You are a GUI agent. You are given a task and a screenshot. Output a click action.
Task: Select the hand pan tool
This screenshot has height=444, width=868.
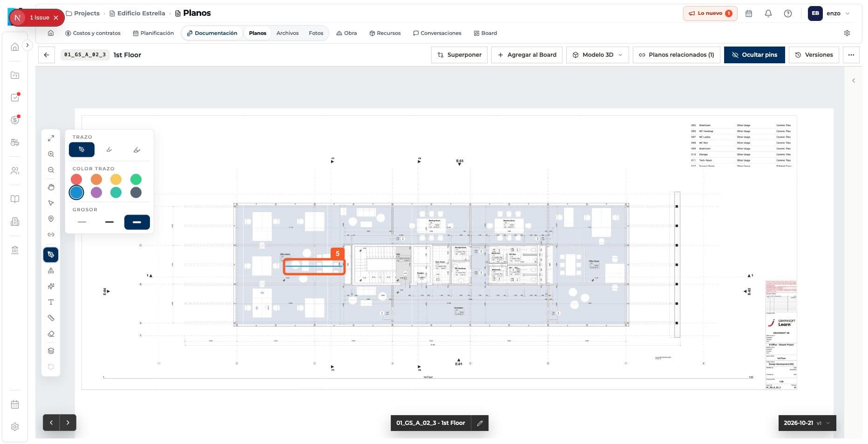[x=51, y=187]
